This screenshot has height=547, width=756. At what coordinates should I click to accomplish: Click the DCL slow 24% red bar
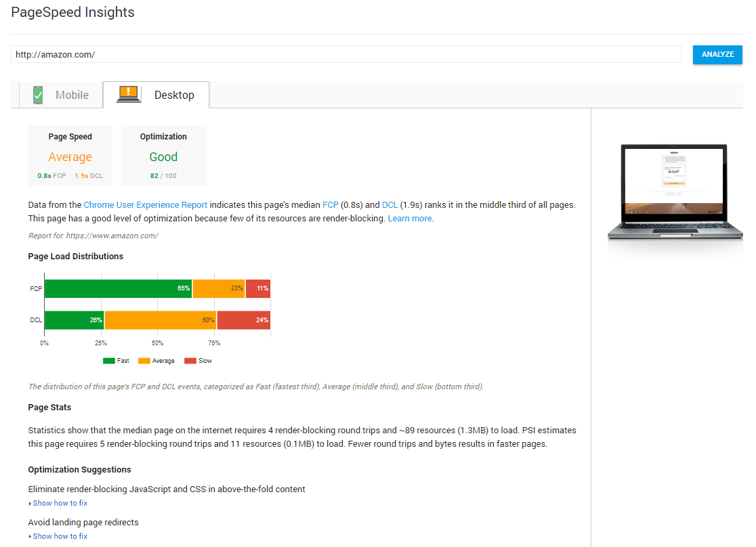[244, 320]
